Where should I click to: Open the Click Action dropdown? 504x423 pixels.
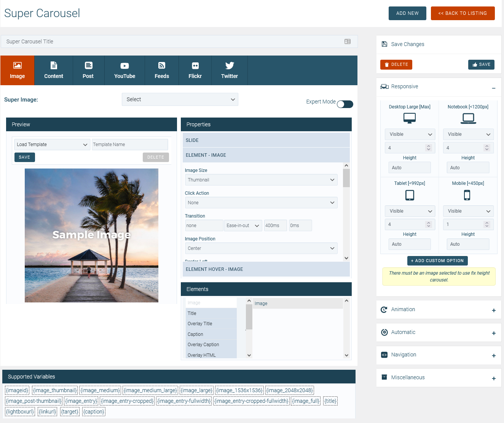click(x=261, y=203)
